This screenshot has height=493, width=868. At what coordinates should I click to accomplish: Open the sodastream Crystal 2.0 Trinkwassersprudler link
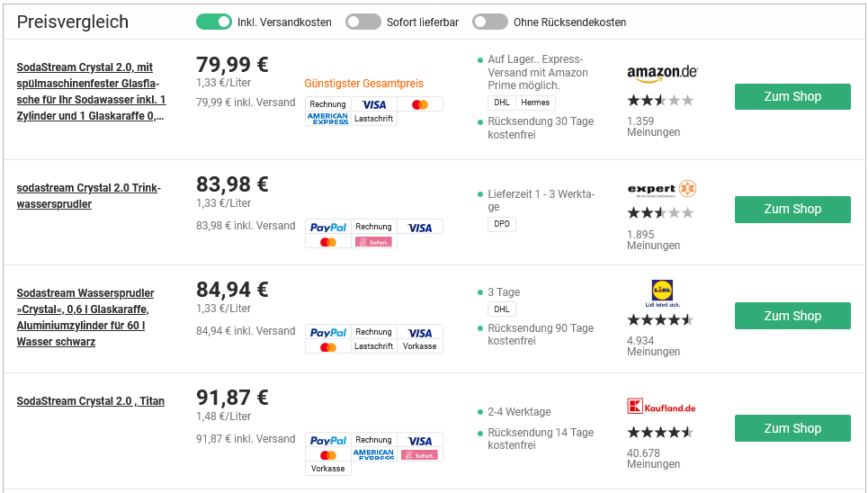[x=88, y=196]
